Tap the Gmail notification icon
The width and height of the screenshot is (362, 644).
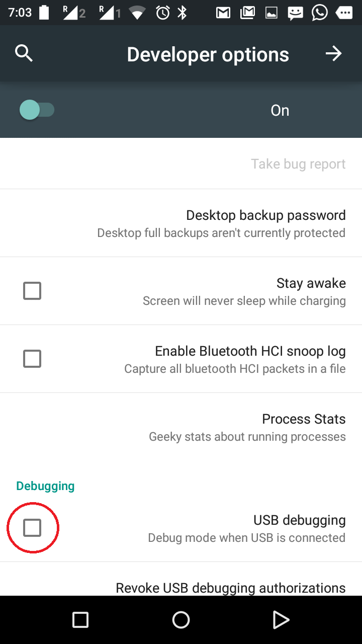223,13
